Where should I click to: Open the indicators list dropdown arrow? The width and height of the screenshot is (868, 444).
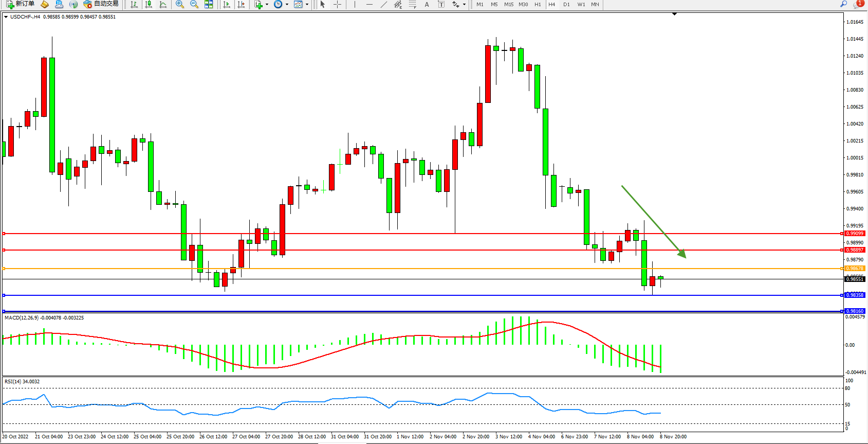pos(267,4)
